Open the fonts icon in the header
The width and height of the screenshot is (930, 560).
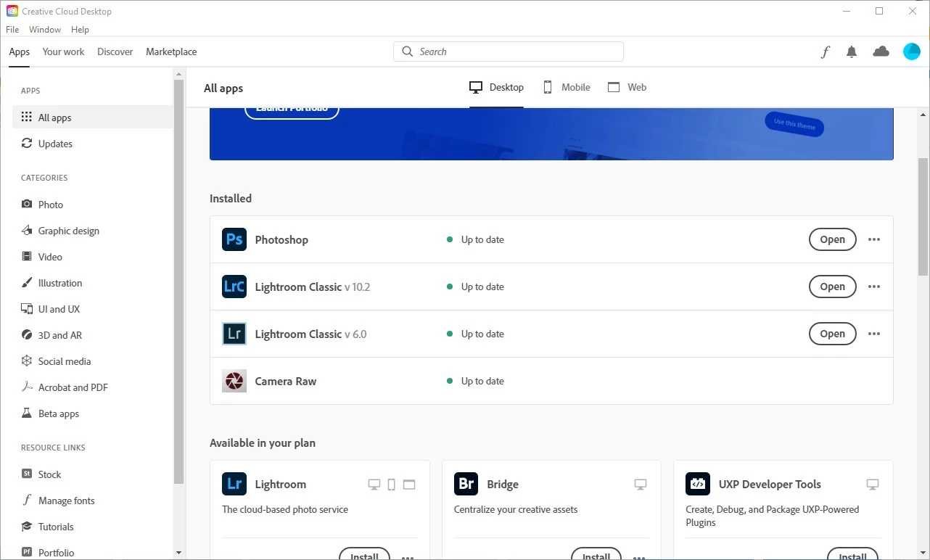(826, 52)
